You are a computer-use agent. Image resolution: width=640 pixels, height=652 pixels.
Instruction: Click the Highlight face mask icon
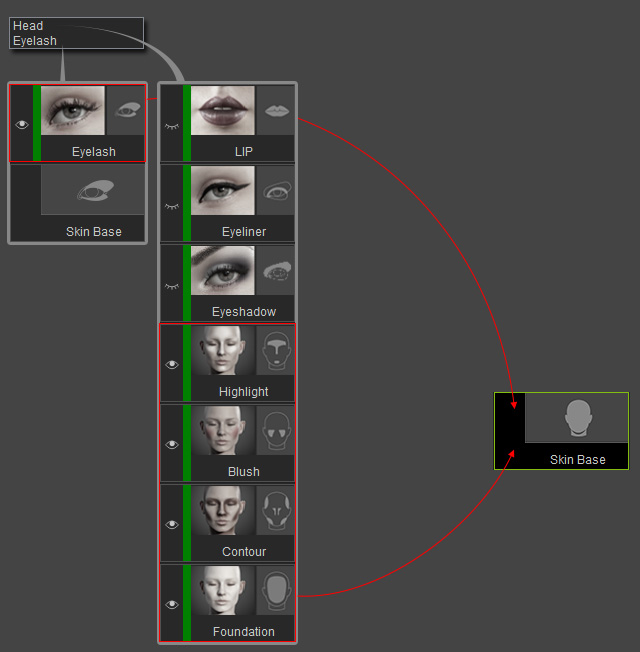[276, 351]
